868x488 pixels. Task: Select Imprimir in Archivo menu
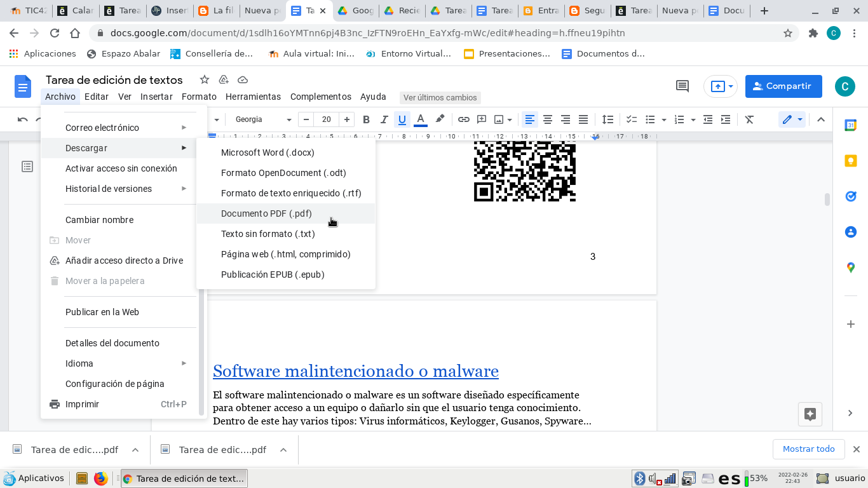119,404
